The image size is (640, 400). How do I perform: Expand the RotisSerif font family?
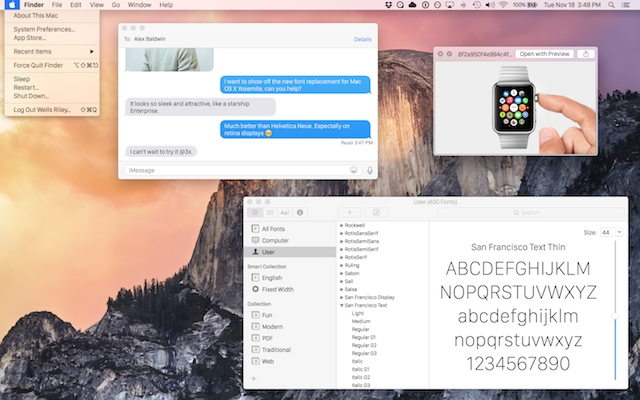coord(342,258)
